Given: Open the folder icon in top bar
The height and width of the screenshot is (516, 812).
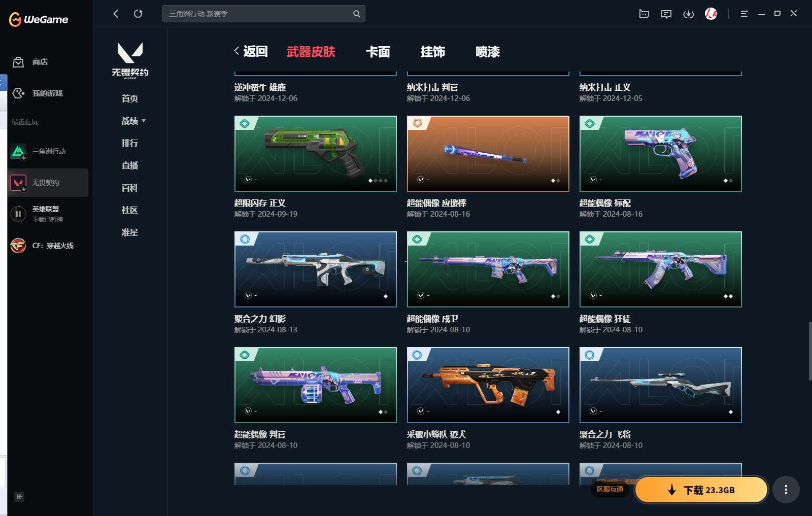Looking at the screenshot, I should [644, 14].
